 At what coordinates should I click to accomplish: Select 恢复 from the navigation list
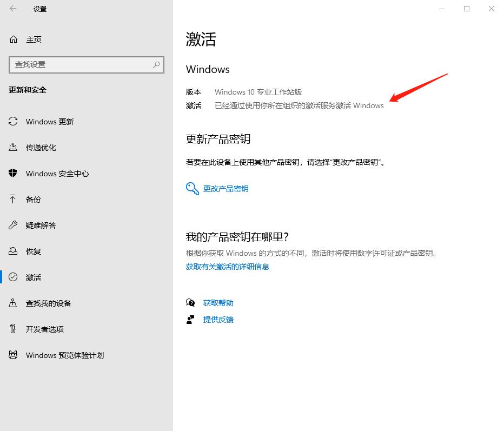point(33,251)
